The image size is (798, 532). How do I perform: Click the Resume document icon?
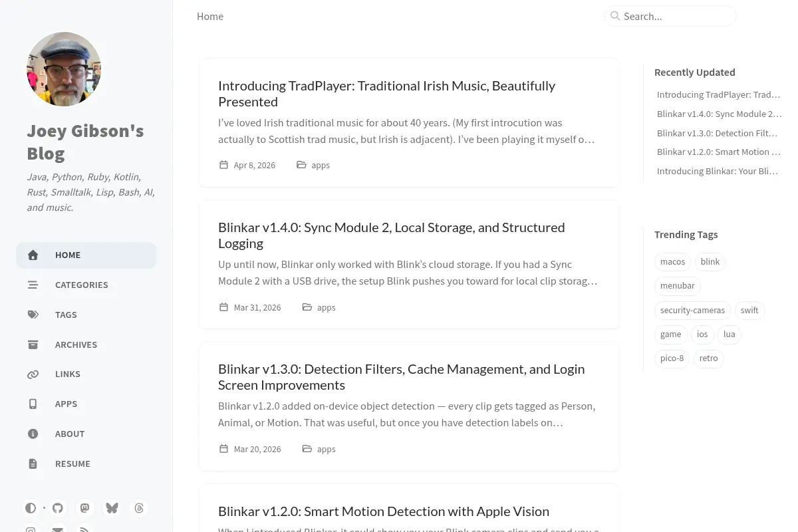point(33,464)
